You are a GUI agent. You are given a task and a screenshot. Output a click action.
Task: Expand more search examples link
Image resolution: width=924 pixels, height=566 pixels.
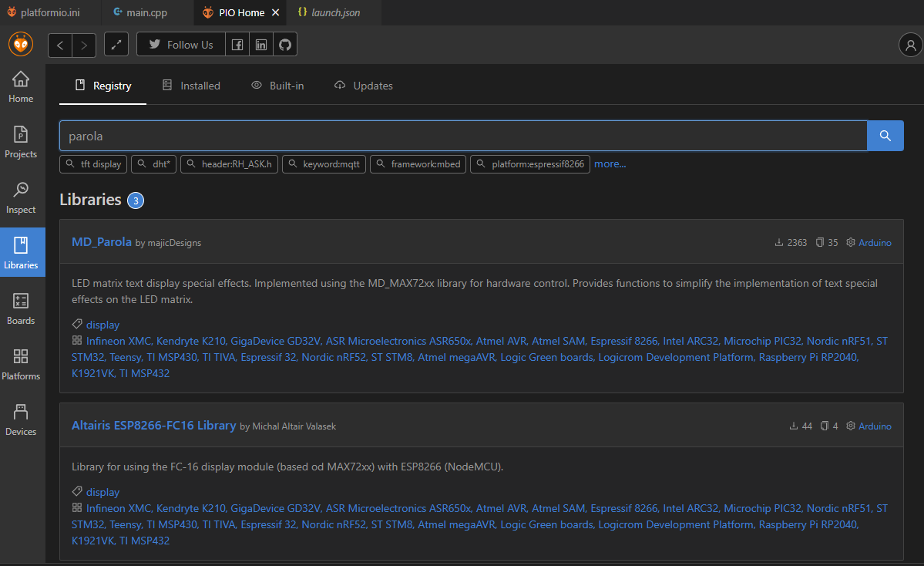click(x=610, y=163)
